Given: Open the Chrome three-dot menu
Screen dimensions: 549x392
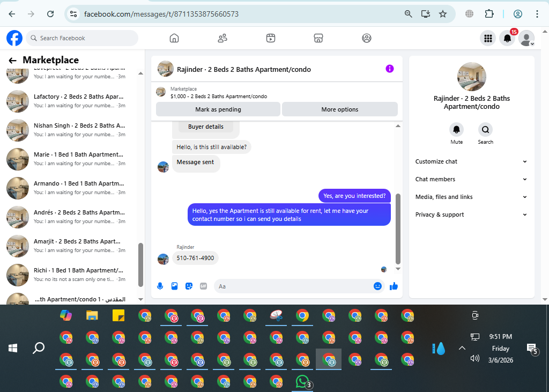Looking at the screenshot, I should tap(537, 14).
